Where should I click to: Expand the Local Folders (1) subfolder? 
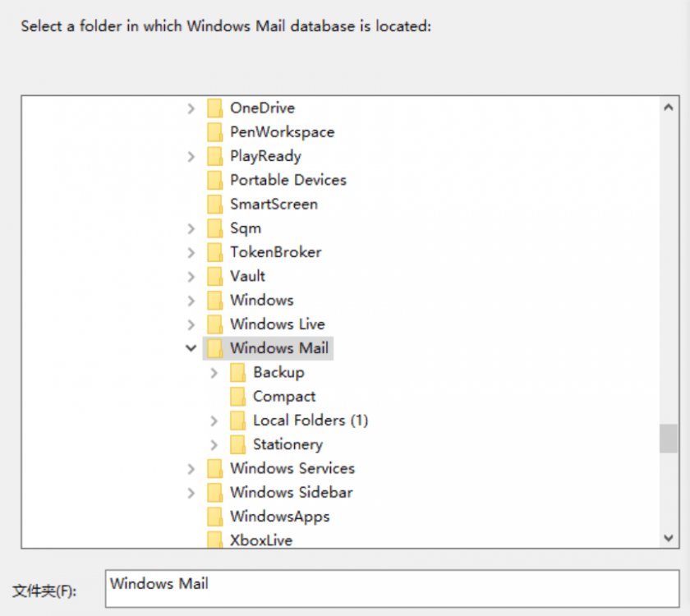point(214,421)
